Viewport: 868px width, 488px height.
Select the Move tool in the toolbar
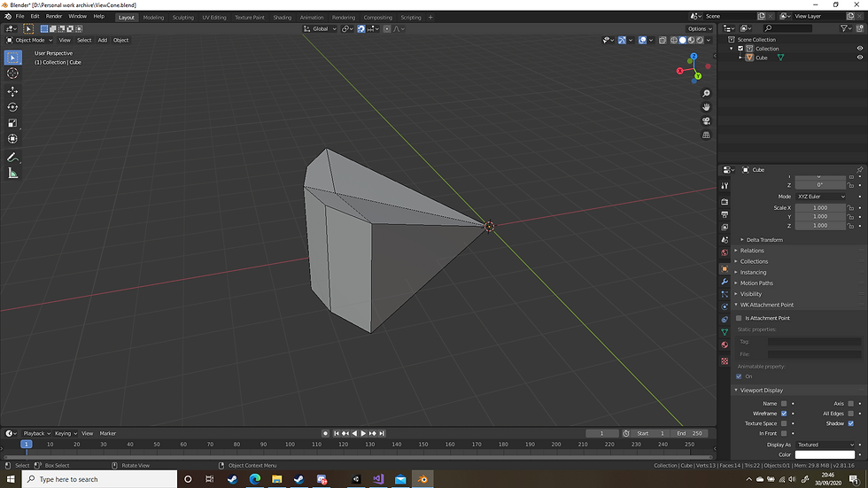point(12,91)
